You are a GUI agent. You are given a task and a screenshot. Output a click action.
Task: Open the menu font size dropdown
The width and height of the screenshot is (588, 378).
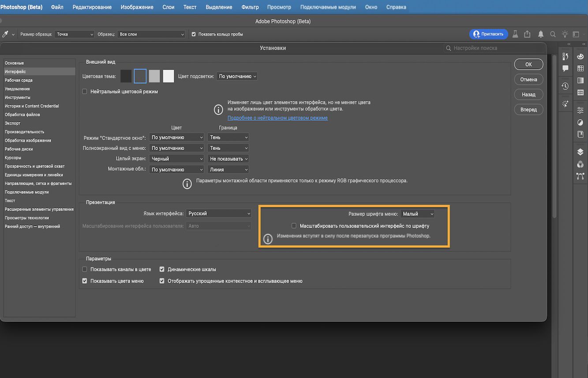(417, 213)
